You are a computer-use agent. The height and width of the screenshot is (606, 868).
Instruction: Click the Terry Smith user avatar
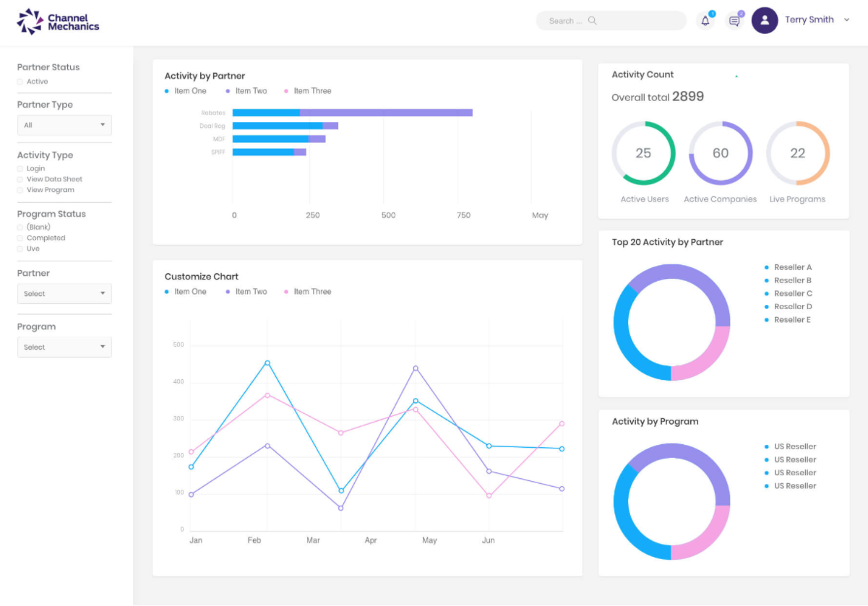click(765, 20)
